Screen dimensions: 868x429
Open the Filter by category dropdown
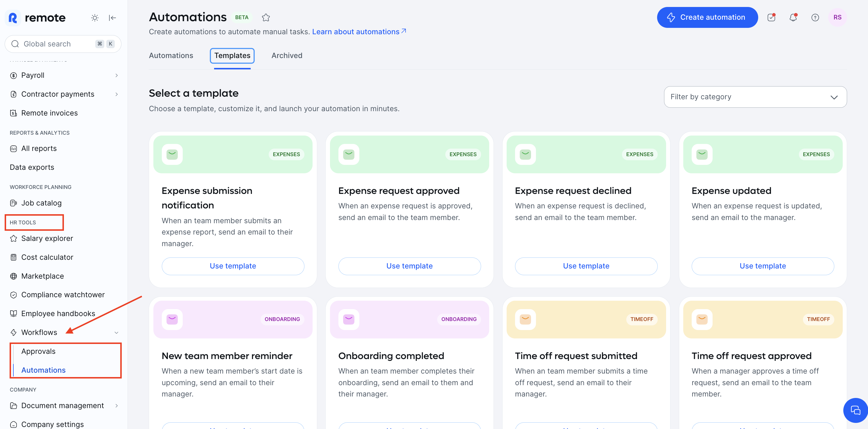click(755, 97)
